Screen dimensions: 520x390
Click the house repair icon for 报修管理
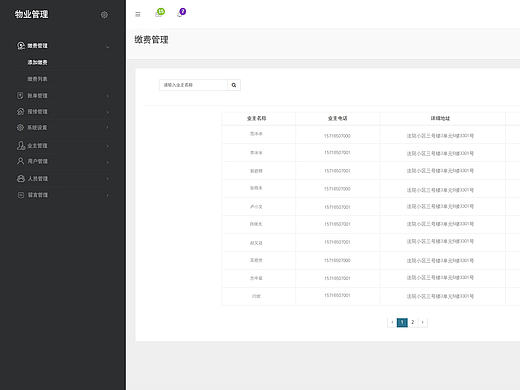(x=20, y=112)
